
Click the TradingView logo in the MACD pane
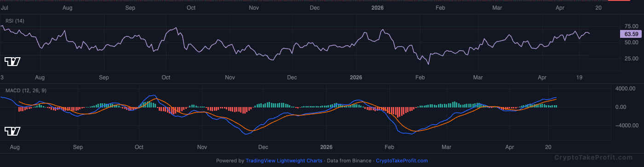pos(12,131)
